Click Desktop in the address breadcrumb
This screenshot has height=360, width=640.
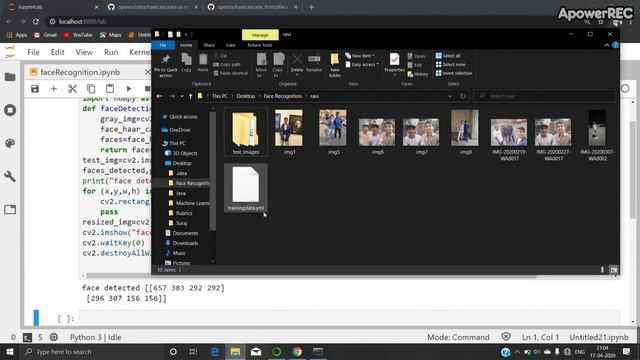(x=245, y=96)
